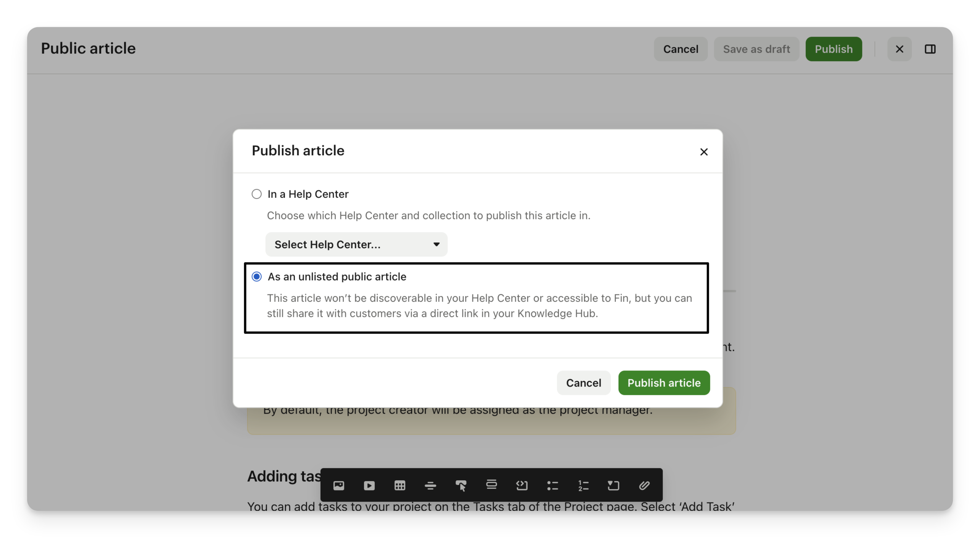Insert a button using the cursor icon
Viewport: 980px width, 538px height.
[x=461, y=486]
